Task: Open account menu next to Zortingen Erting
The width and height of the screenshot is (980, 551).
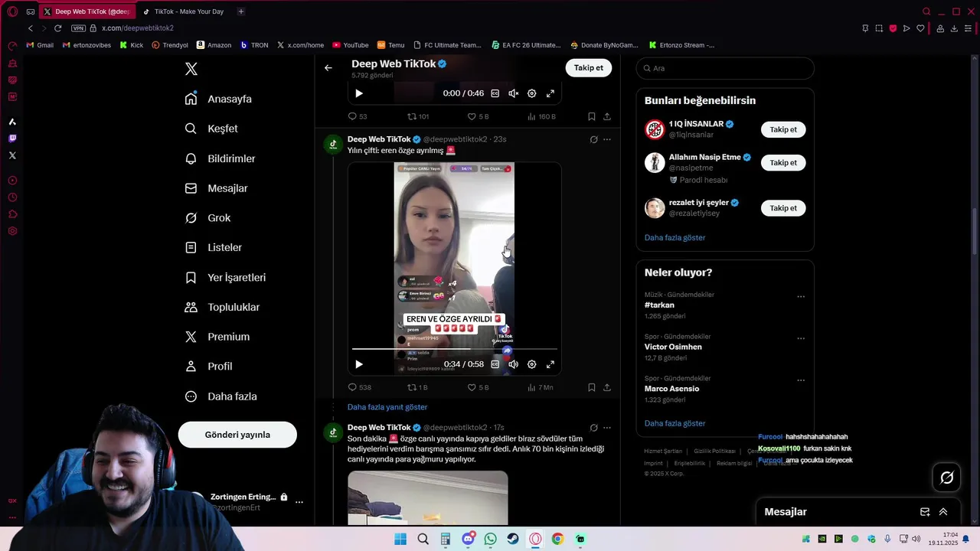Action: [299, 502]
